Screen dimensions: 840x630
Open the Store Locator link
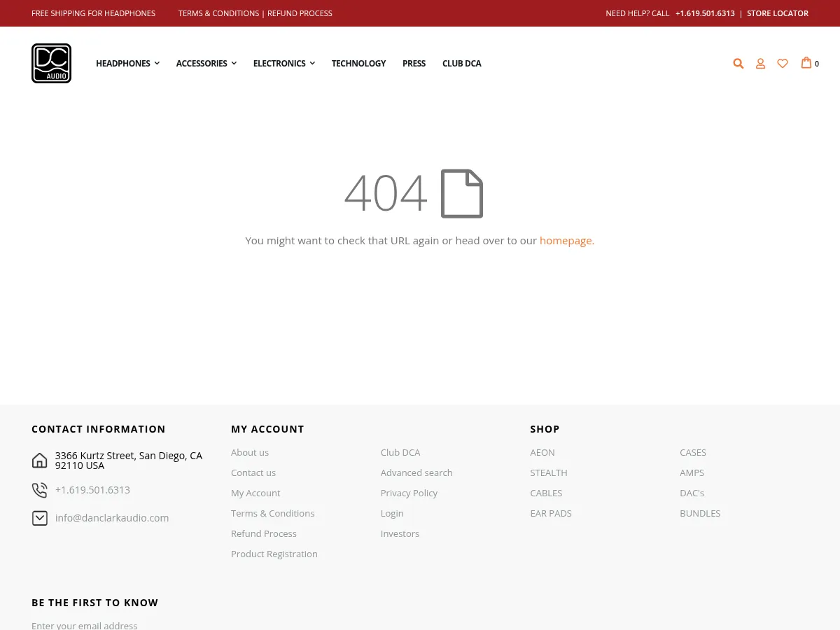pos(777,13)
